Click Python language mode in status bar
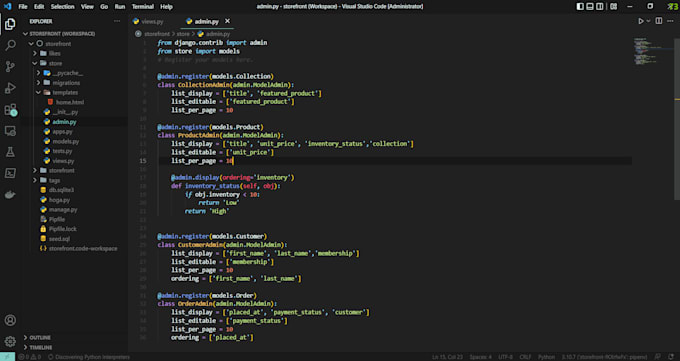 click(x=546, y=357)
